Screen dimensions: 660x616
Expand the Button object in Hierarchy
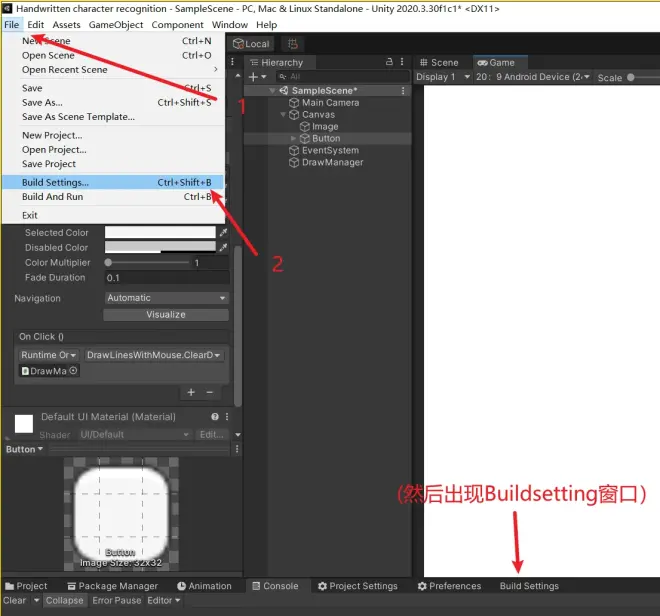coord(293,138)
